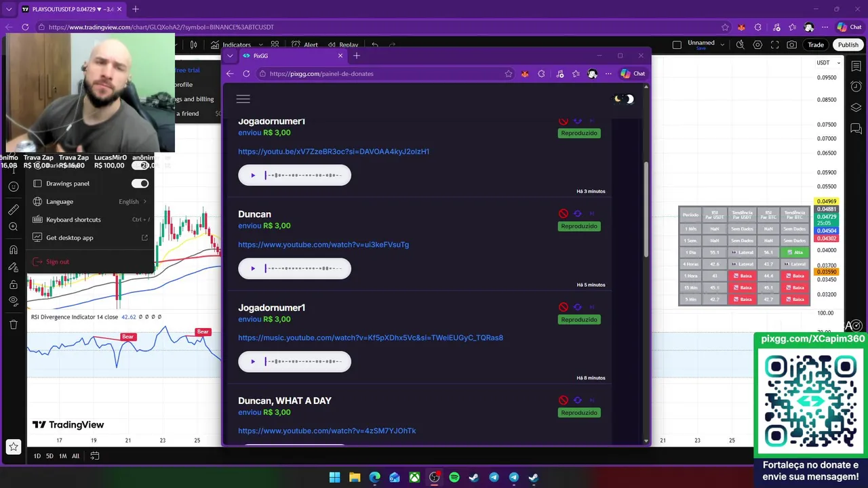Open the youtu.be/xV7ZzeBR3oc donation link
The image size is (868, 488).
coord(334,152)
